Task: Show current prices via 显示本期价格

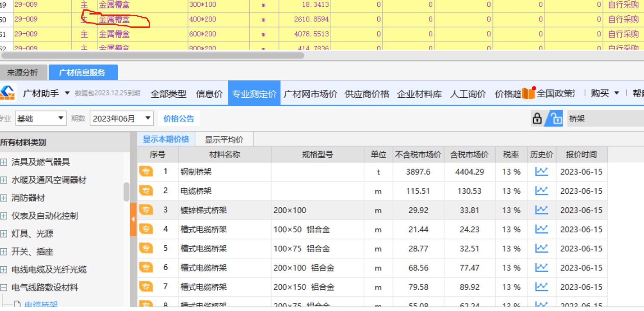Action: click(x=166, y=139)
